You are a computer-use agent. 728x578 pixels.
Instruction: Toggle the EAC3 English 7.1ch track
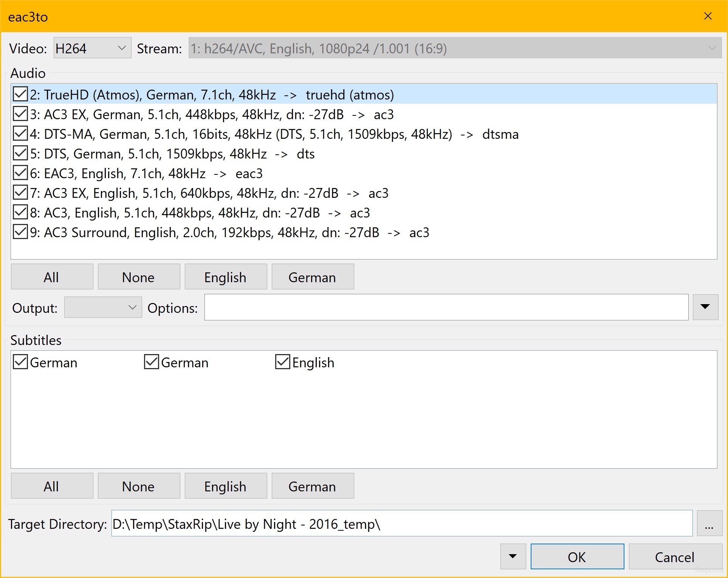point(20,173)
